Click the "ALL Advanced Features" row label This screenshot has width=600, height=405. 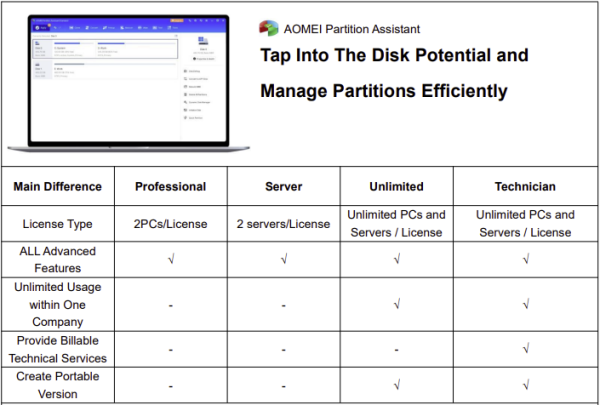click(58, 260)
